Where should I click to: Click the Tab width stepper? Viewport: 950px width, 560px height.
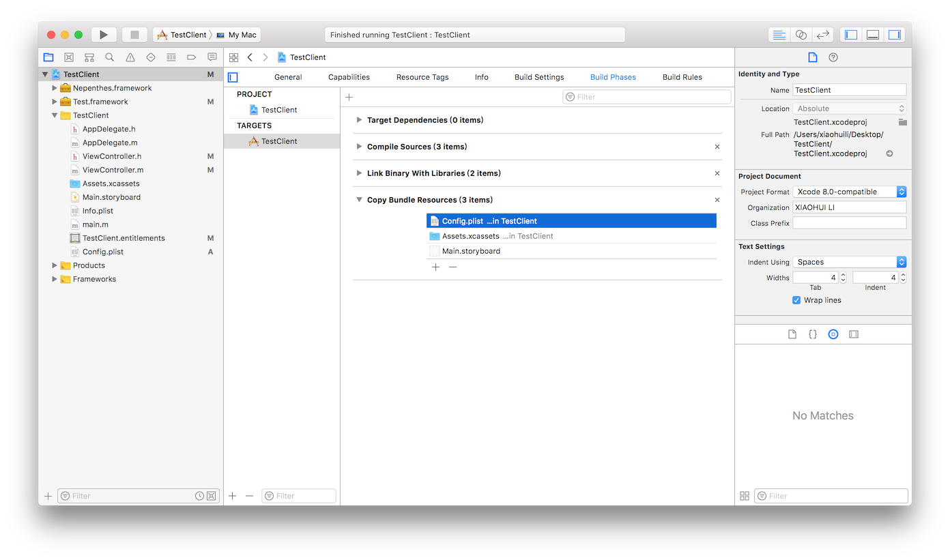(843, 278)
